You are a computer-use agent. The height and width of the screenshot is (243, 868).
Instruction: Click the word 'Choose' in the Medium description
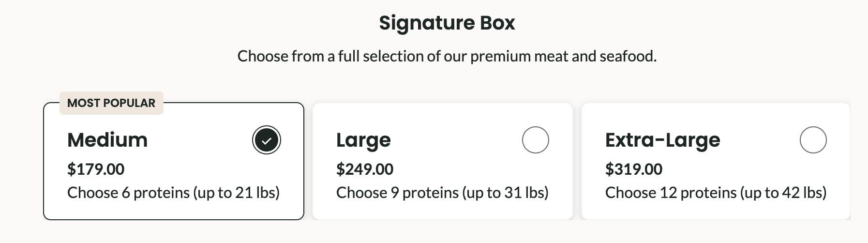[92, 193]
